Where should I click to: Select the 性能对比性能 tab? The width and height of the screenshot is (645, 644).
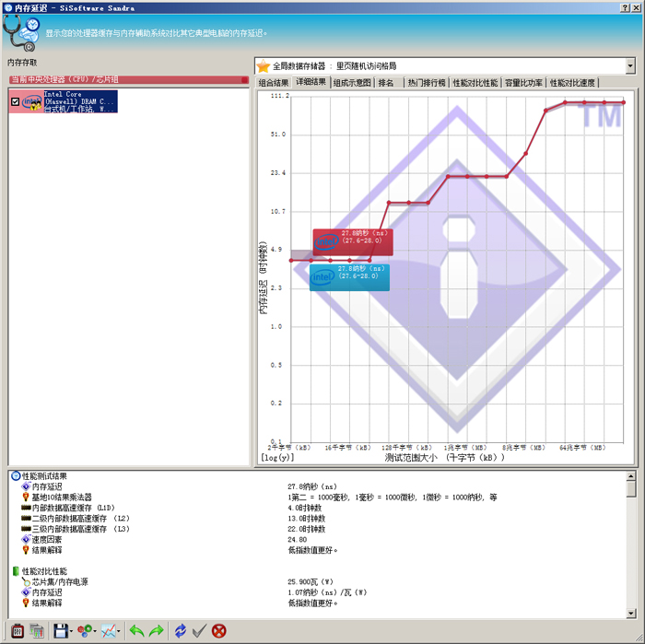tap(475, 83)
